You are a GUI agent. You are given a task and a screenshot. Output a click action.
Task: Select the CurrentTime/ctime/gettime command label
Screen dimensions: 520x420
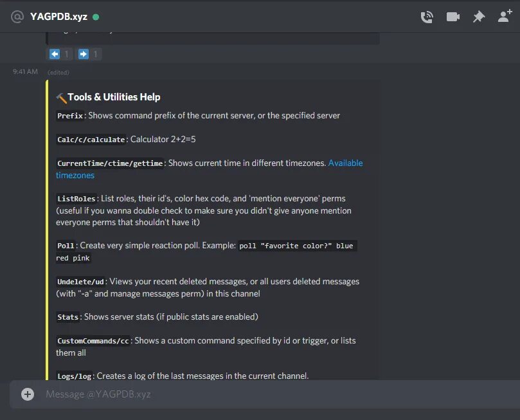[x=110, y=163]
